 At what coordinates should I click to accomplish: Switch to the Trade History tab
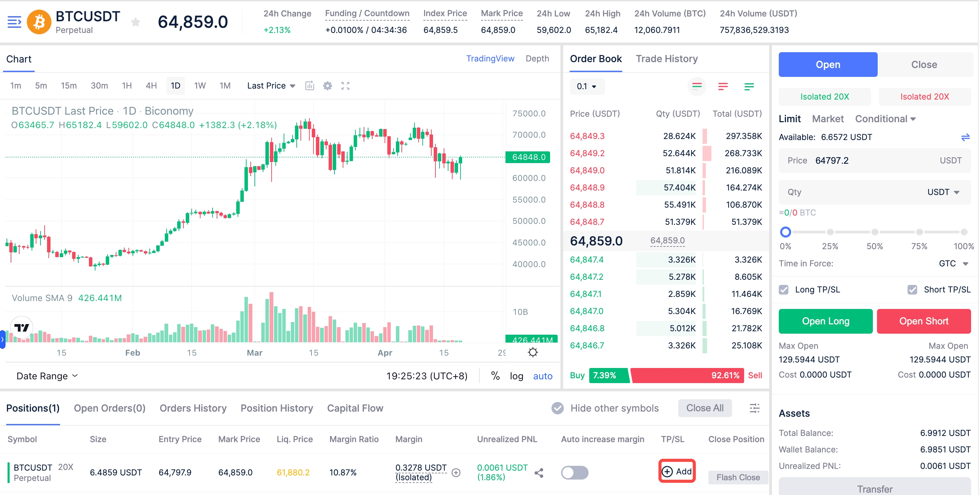tap(666, 59)
